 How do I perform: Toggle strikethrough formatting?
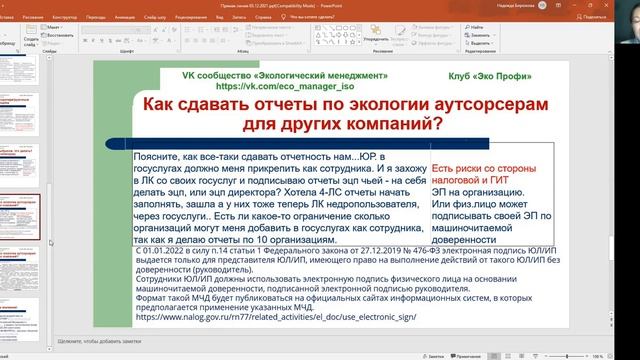click(118, 41)
